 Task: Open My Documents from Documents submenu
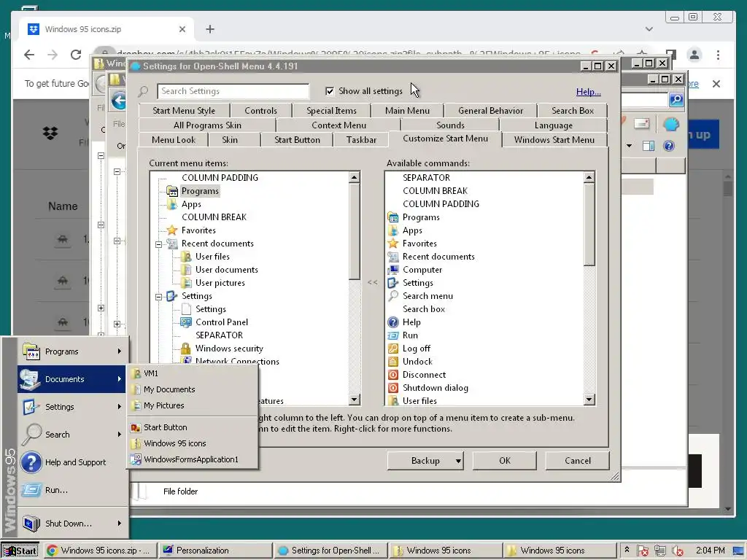(x=193, y=389)
